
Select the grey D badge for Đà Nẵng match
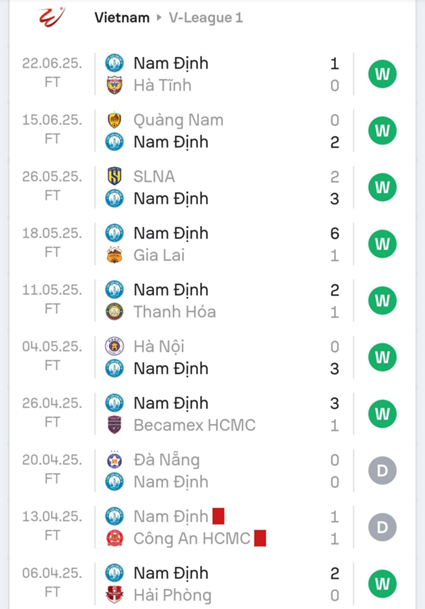[382, 471]
